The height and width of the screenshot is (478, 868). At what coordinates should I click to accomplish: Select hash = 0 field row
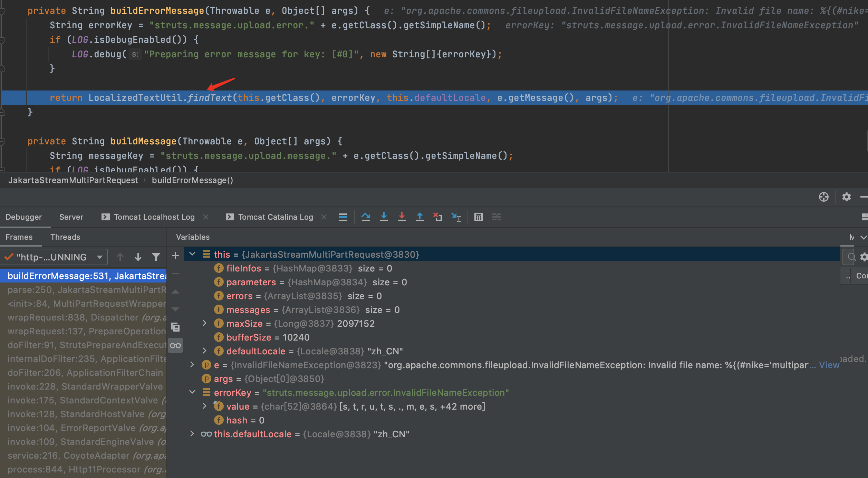pyautogui.click(x=512, y=420)
